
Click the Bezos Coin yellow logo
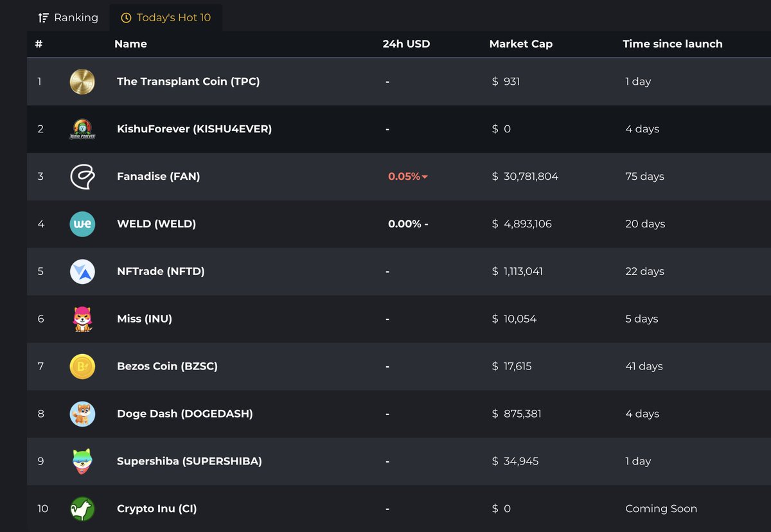82,367
